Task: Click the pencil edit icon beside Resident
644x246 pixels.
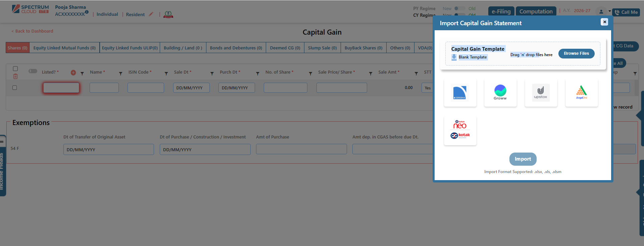Action: [151, 14]
